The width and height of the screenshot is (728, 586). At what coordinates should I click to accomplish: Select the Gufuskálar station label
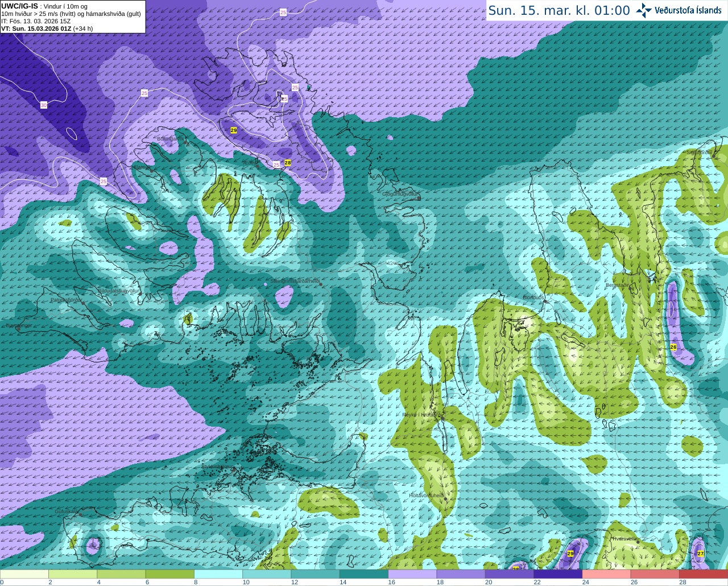pos(66,511)
